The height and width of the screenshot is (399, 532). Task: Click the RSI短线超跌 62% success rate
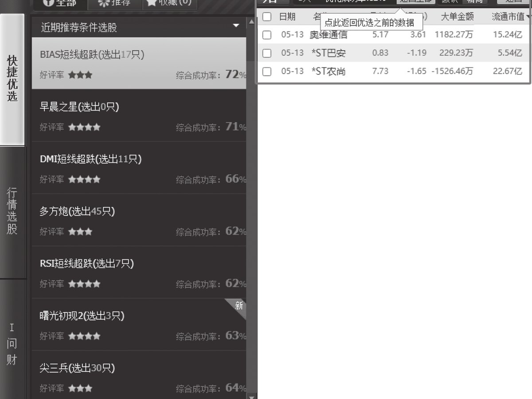(x=235, y=284)
